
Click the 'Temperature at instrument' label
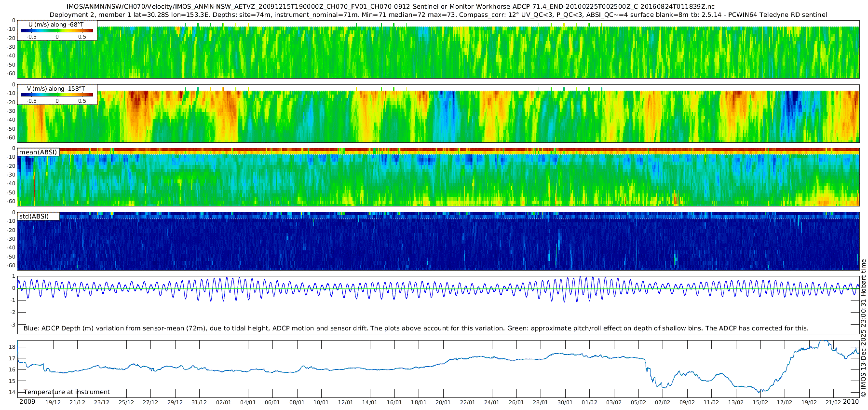coord(67,392)
